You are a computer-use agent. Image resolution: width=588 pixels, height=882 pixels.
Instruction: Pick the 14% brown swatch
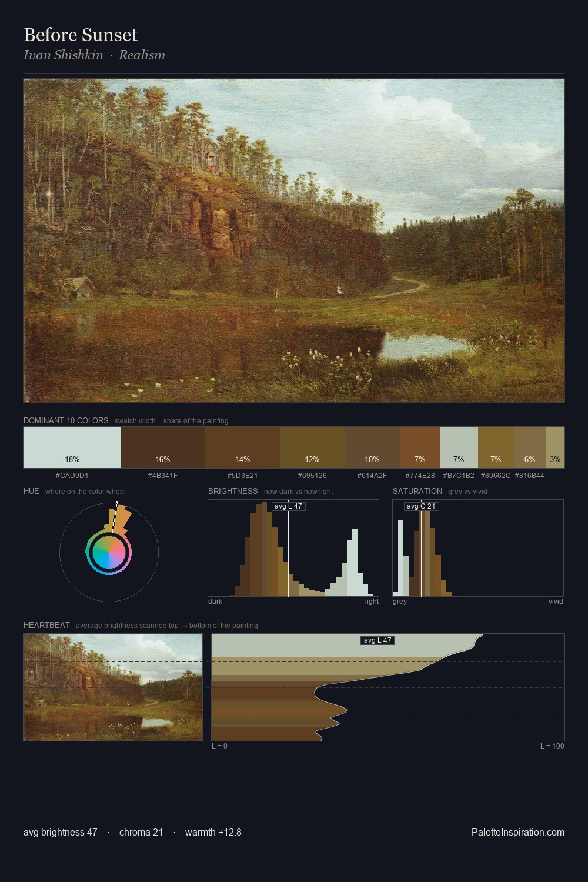click(243, 447)
